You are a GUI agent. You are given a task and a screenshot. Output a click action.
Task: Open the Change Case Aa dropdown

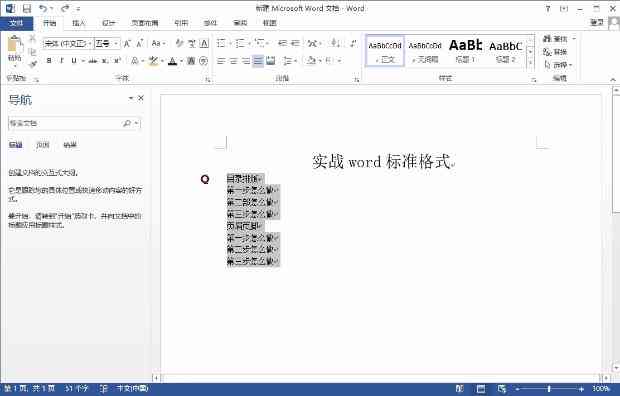[x=158, y=43]
